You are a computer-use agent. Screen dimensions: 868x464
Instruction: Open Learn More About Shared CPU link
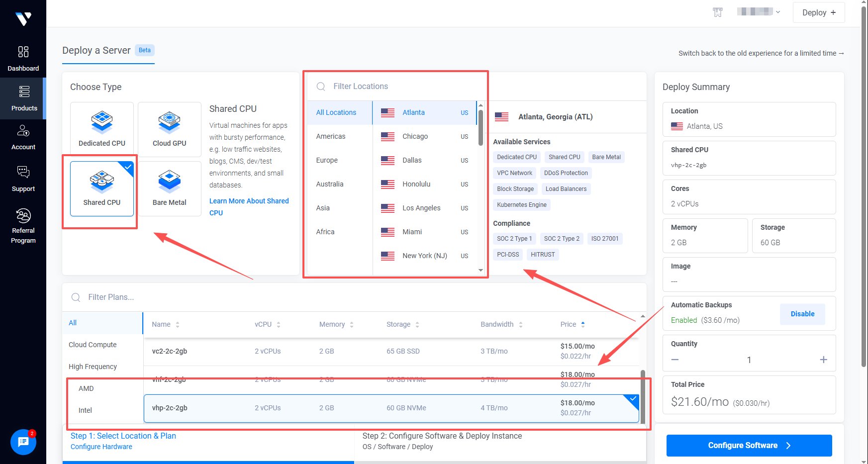(249, 207)
